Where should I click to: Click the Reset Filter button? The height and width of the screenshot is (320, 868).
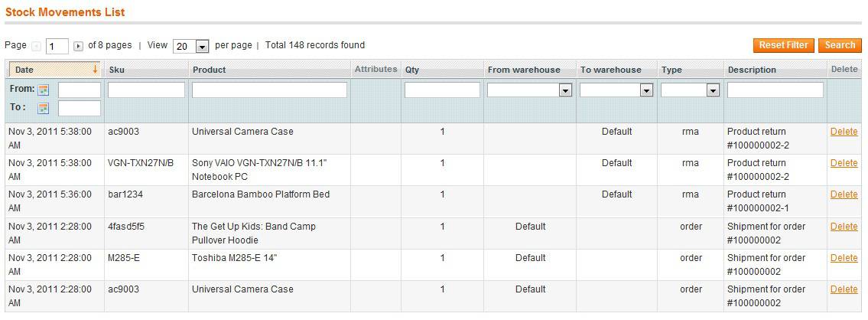click(x=783, y=45)
